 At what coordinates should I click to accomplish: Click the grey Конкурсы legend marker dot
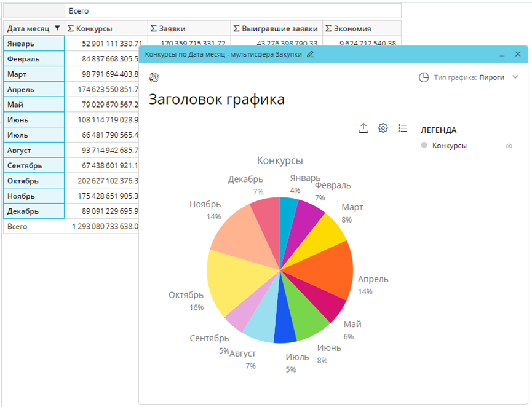[x=424, y=146]
